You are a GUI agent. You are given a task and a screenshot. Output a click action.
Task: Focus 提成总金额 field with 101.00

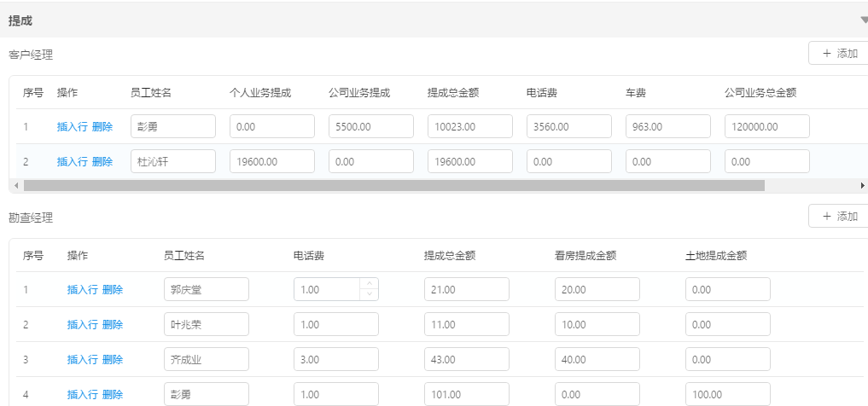pos(467,394)
